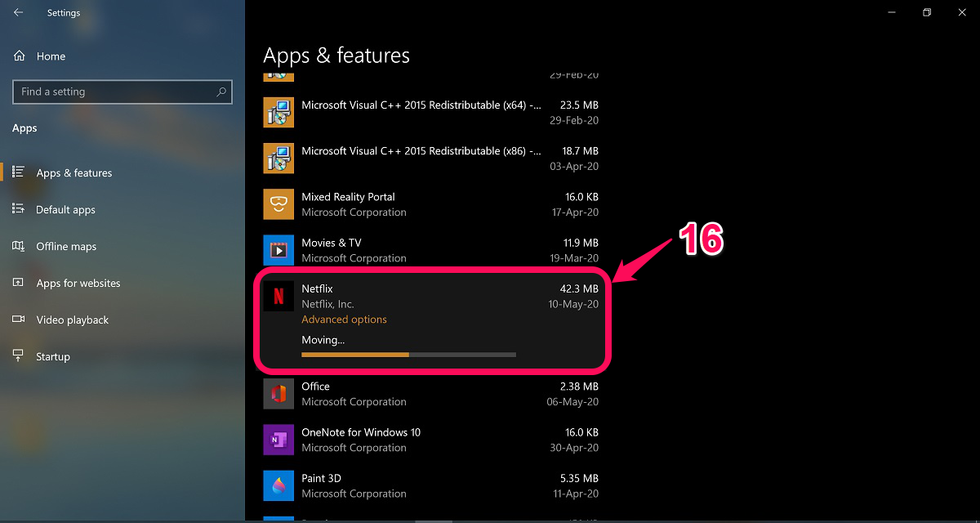Open Netflix Advanced options link

pyautogui.click(x=344, y=320)
